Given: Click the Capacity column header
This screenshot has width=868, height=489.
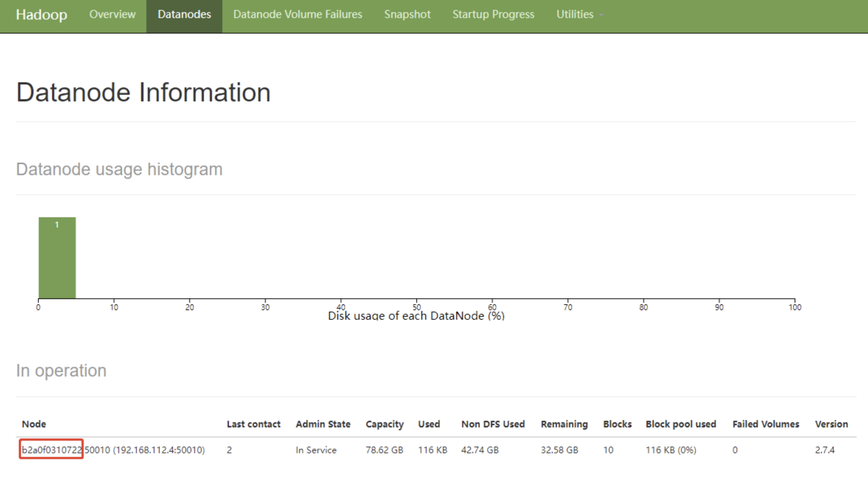Looking at the screenshot, I should [384, 424].
